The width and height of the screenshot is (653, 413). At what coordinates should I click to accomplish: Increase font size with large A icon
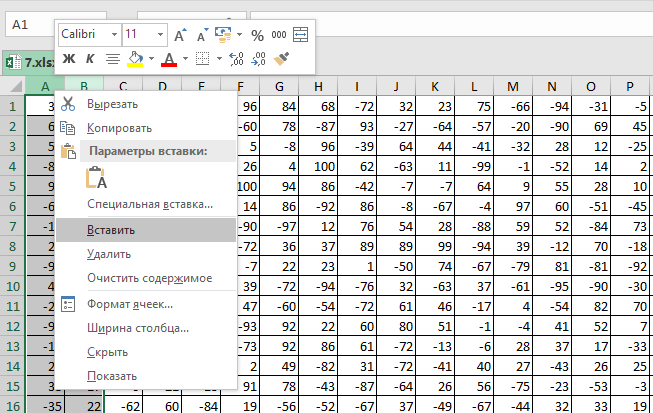180,34
